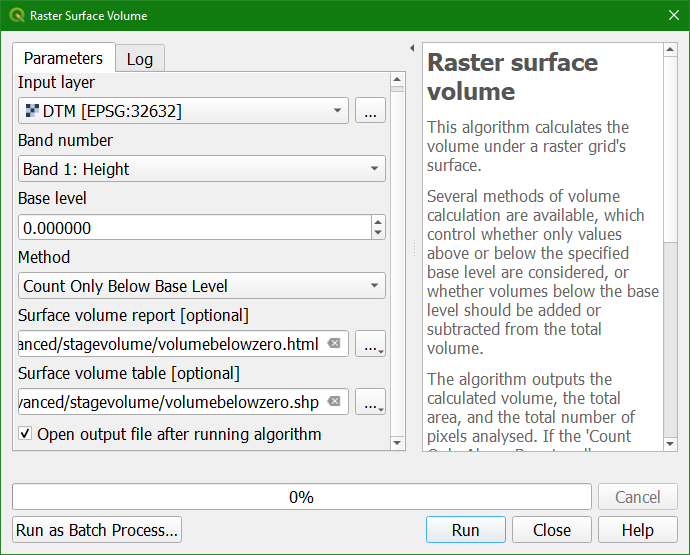Screen dimensions: 690x555
Task: Click Run as Batch Process button
Action: (x=98, y=530)
